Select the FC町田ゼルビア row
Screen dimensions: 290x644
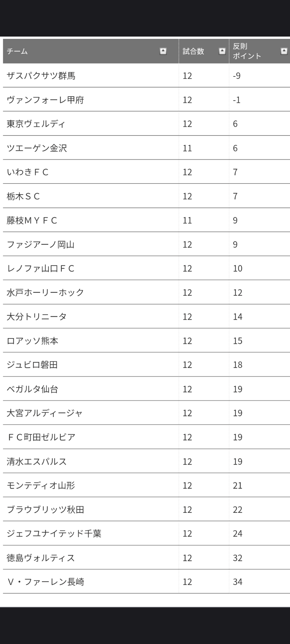[x=146, y=437]
